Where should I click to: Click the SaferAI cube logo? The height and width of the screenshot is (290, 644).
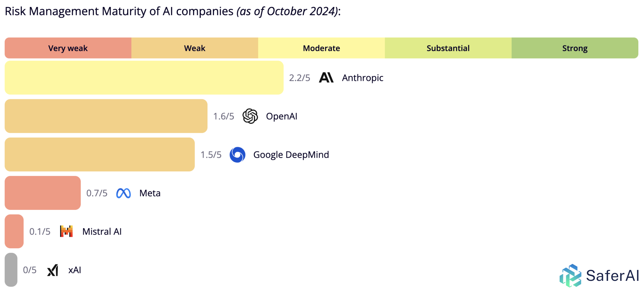point(570,276)
